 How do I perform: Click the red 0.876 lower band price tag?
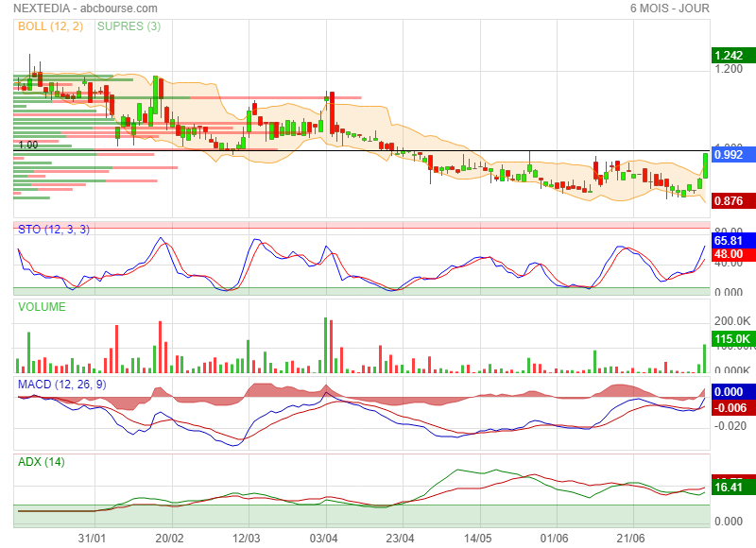click(729, 201)
